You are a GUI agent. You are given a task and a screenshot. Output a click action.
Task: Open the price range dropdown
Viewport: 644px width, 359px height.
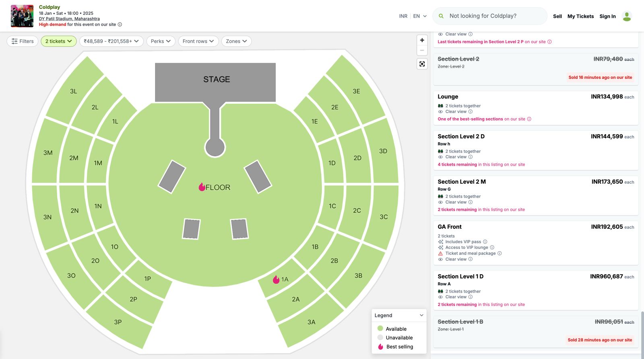pyautogui.click(x=111, y=41)
